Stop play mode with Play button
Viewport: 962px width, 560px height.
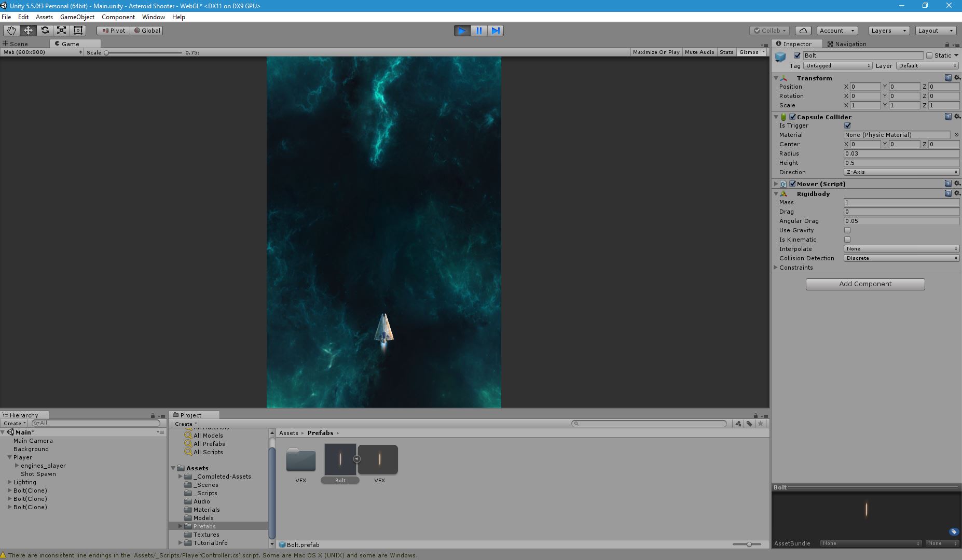[462, 31]
